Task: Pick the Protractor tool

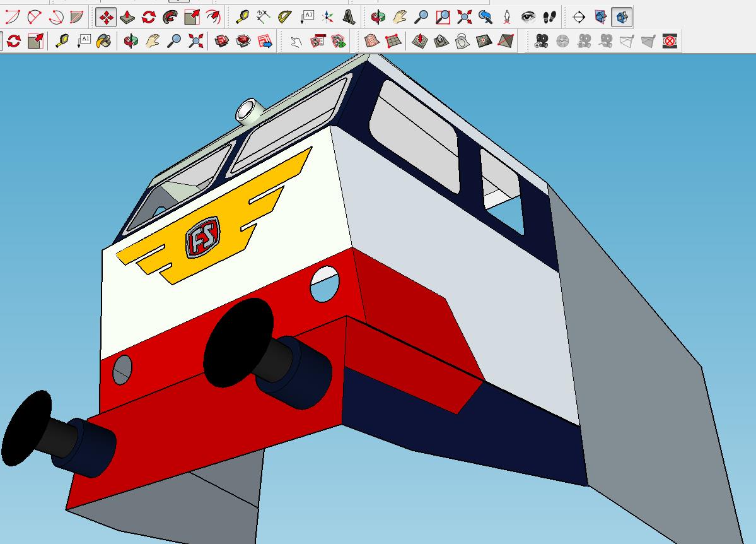Action: pos(285,17)
